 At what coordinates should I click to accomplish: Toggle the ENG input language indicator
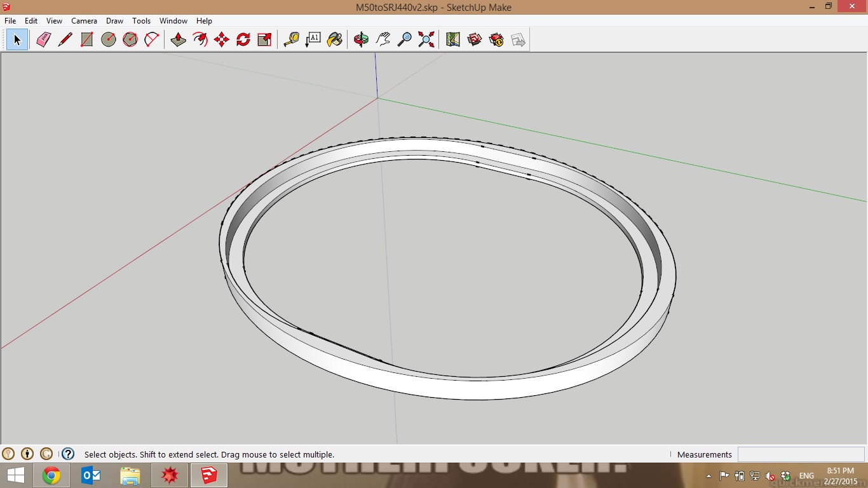(x=806, y=476)
